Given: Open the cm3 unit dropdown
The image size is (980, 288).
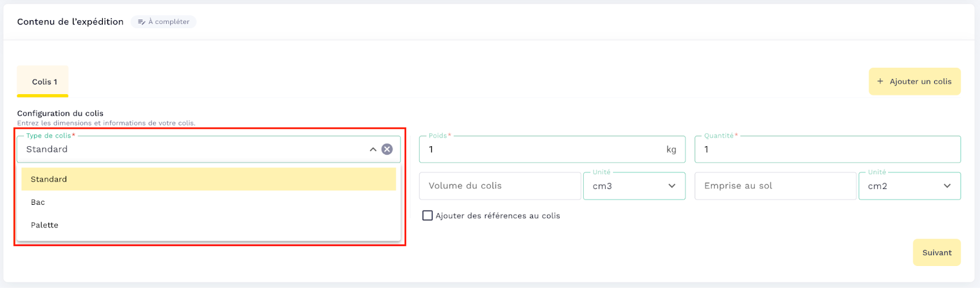Looking at the screenshot, I should [x=634, y=186].
